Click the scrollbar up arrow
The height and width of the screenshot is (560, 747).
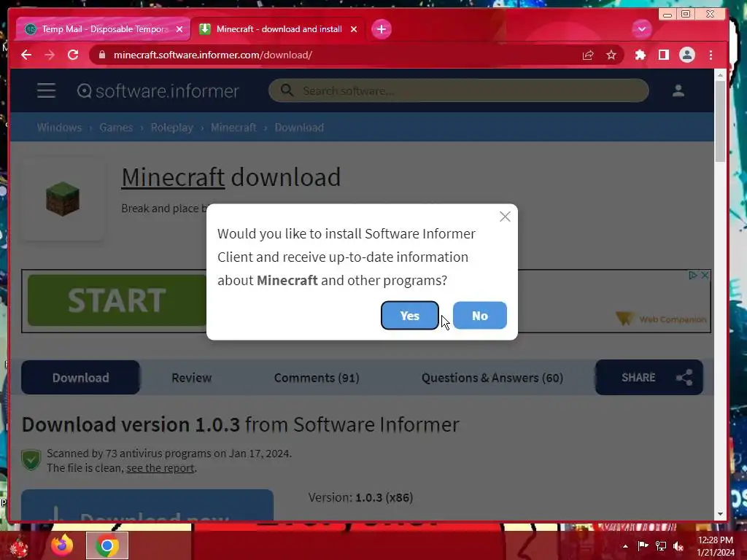coord(720,75)
